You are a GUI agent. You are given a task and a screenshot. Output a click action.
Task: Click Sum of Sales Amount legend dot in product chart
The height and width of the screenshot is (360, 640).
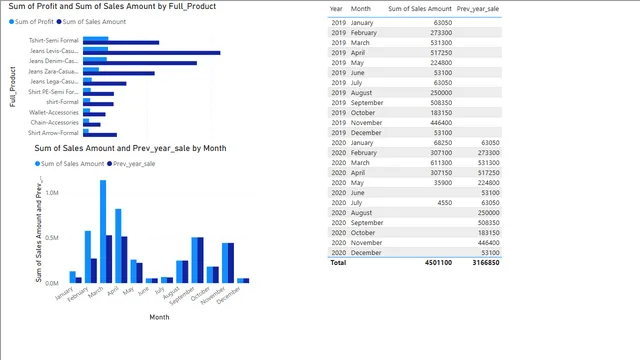59,22
